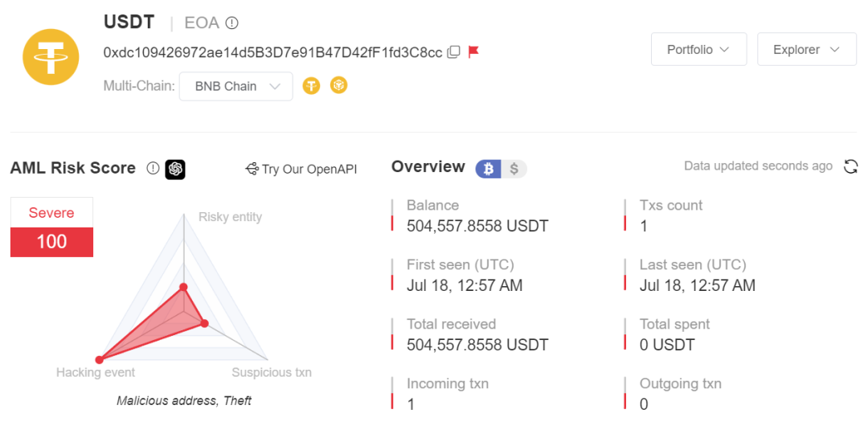Open the Portfolio dropdown

(699, 49)
